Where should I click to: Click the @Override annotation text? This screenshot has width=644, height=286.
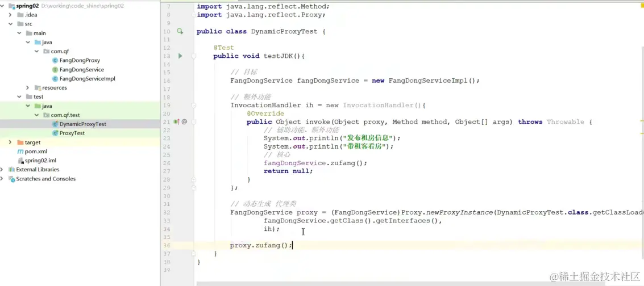tap(265, 113)
